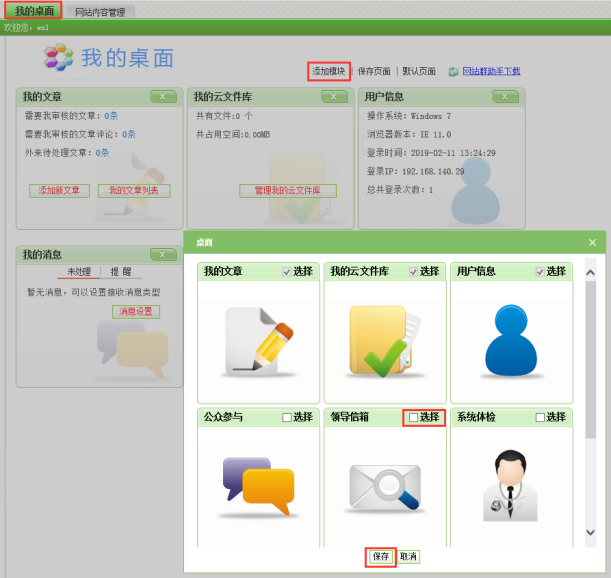The height and width of the screenshot is (578, 611).
Task: Check the 选择 box for 领导信箱
Action: point(414,417)
